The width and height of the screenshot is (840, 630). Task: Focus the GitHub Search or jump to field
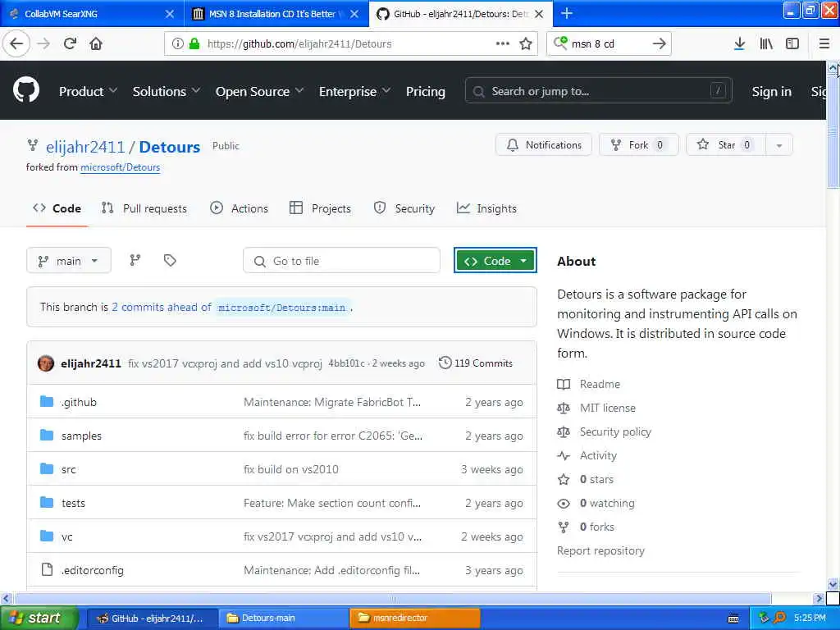[x=598, y=91]
